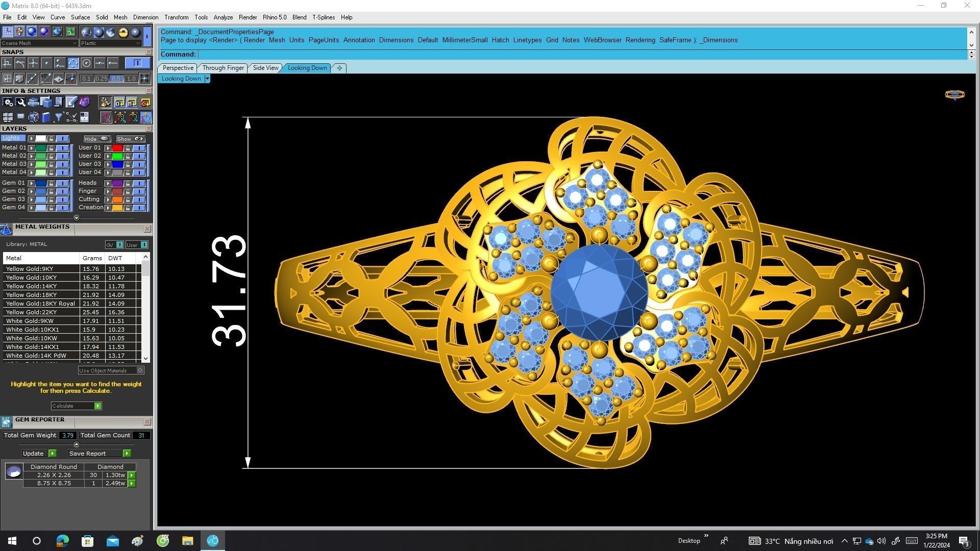Switch to the Side View tab
Image resolution: width=980 pixels, height=551 pixels.
pyautogui.click(x=265, y=68)
